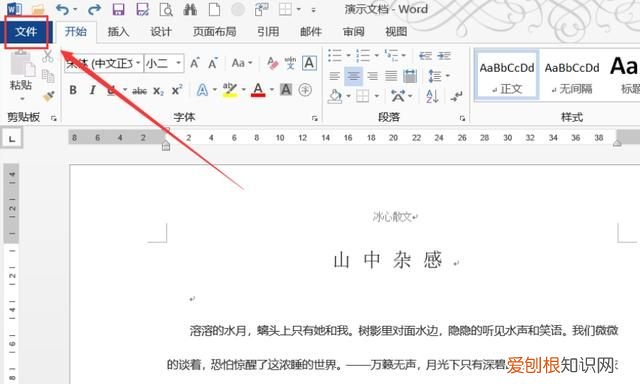Screen dimensions: 640x384
Task: Click the character border A icon
Action: coord(309,63)
